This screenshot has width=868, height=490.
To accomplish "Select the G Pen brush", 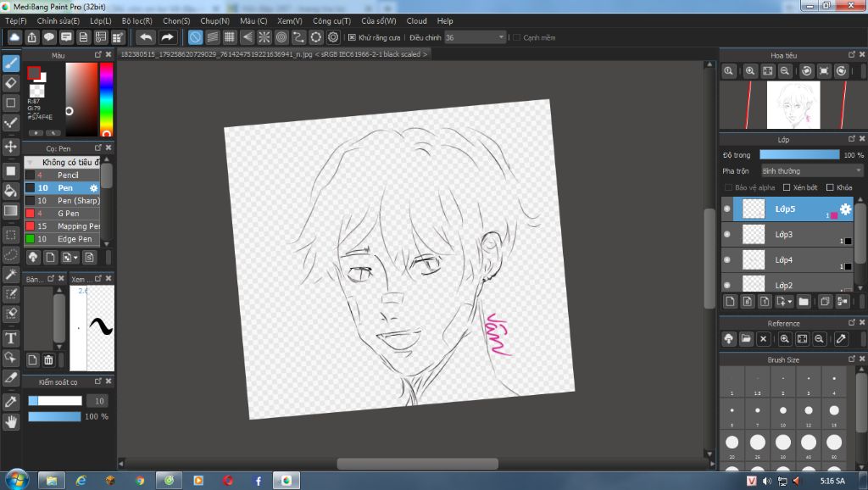I will (x=63, y=213).
